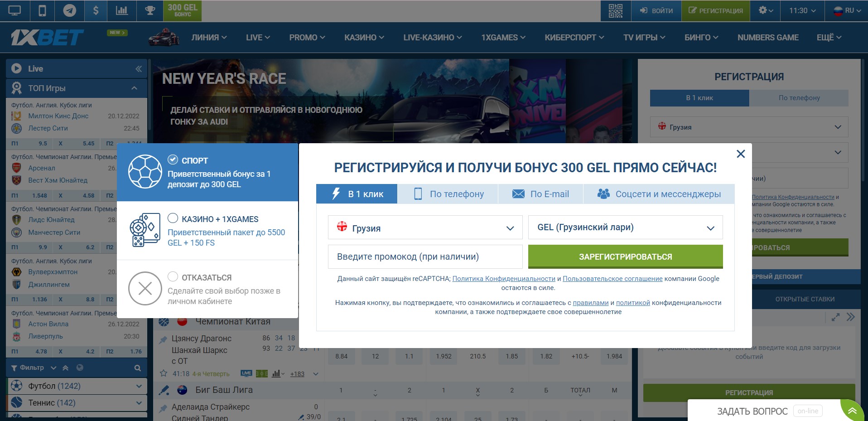The image size is (868, 421).
Task: Click the circled X decline icon
Action: [x=145, y=288]
